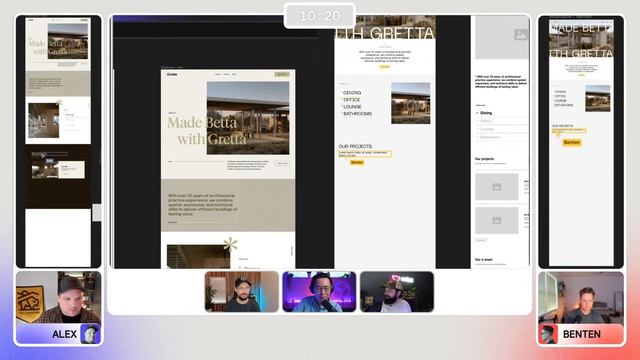Click beige nav button in center design header
Image resolution: width=640 pixels, height=360 pixels.
pos(282,74)
